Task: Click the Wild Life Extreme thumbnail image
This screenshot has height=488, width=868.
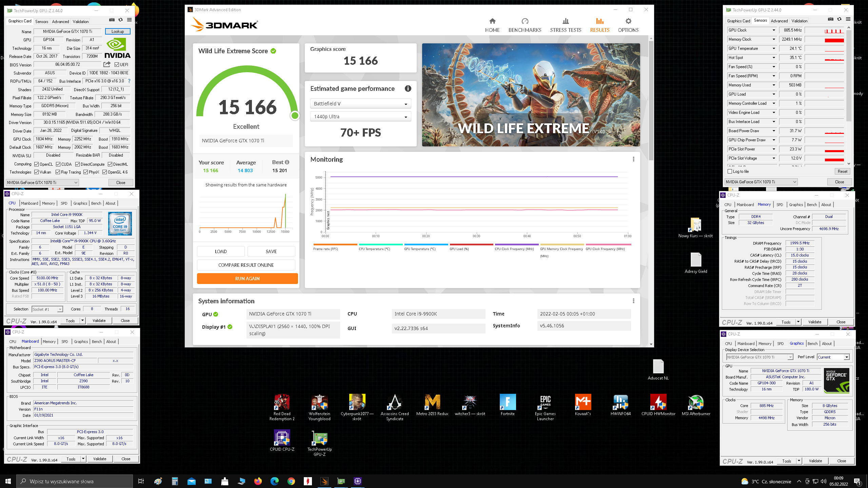Action: coord(531,95)
